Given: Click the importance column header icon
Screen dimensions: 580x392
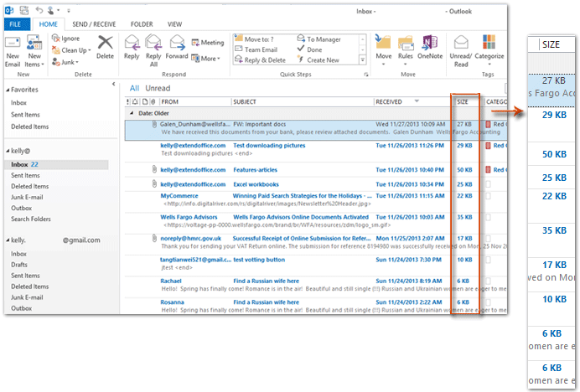Looking at the screenshot, I should tap(128, 101).
